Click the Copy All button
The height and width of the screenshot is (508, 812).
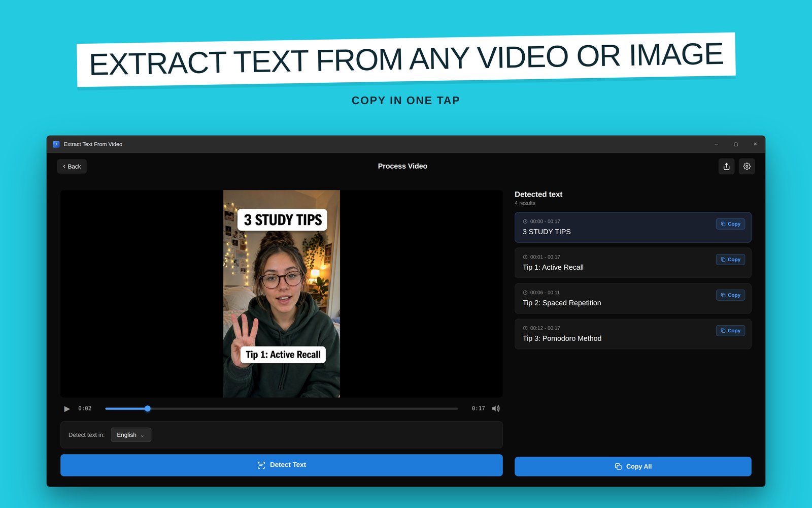click(633, 466)
